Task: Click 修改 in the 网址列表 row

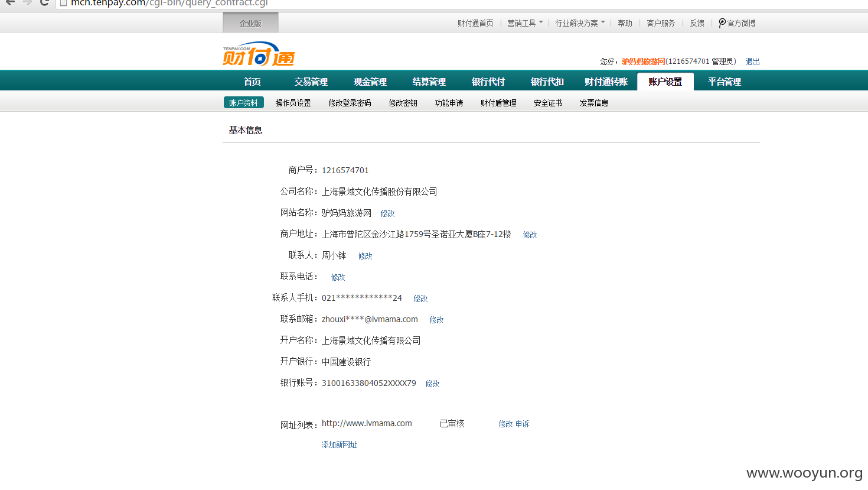Action: [505, 424]
